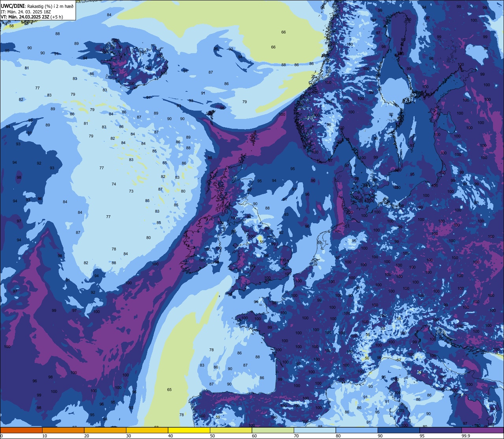The height and width of the screenshot is (439, 504).
Task: Pick the 60–70% light green legend swatch
Action: (273, 430)
